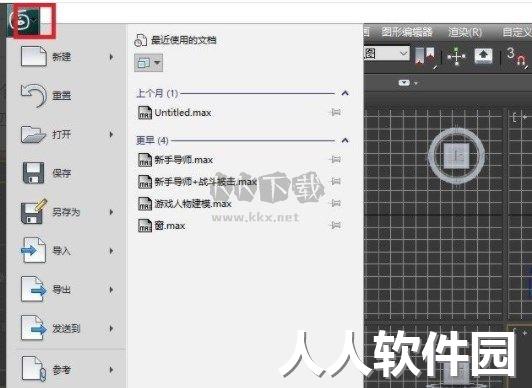Open recent file Untitled.max
The height and width of the screenshot is (388, 532).
click(174, 113)
